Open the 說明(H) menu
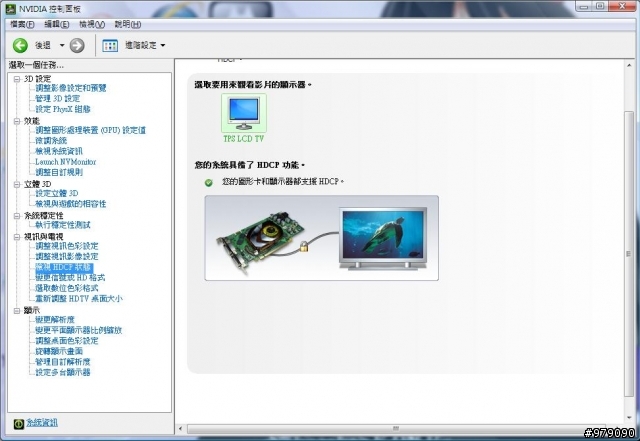 click(128, 24)
